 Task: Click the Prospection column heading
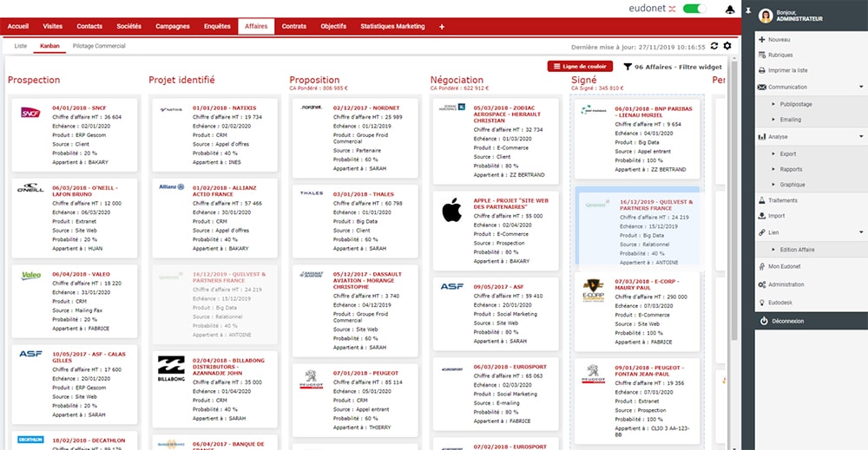[34, 80]
